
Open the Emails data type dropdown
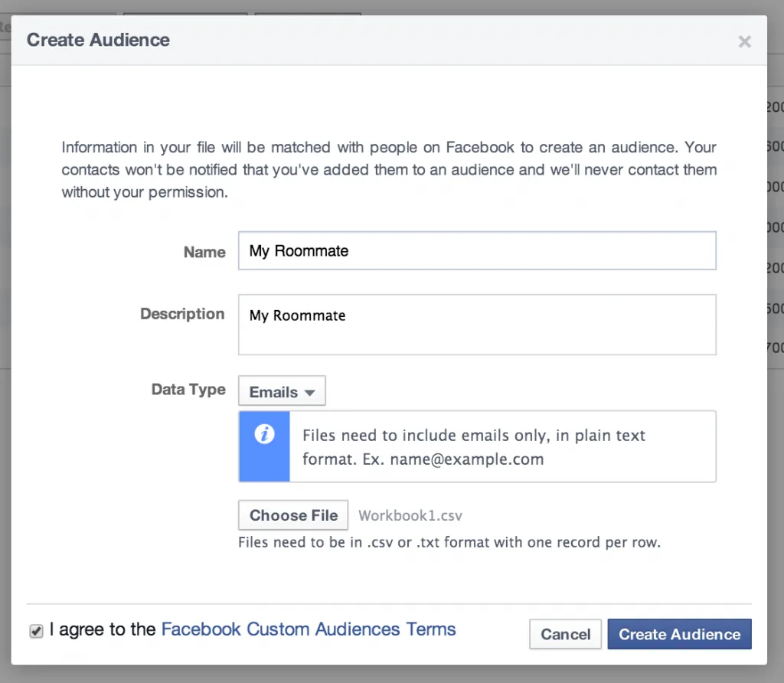click(x=281, y=391)
